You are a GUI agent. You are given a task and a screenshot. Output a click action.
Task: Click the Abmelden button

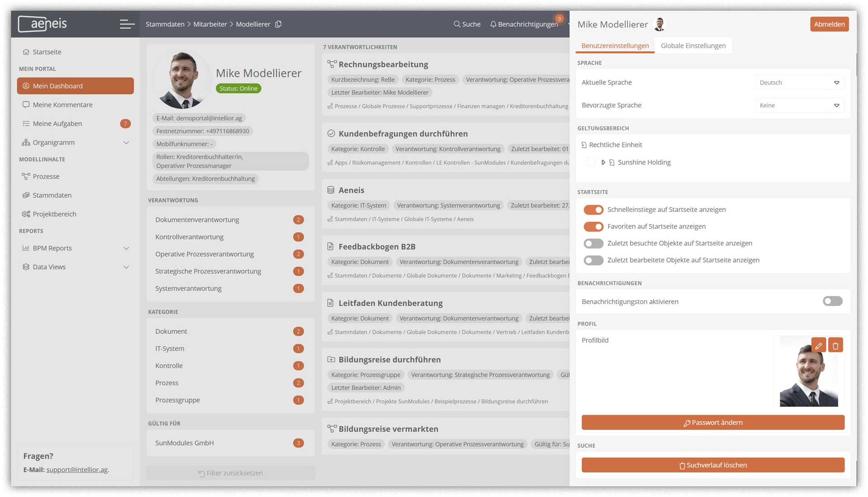coord(829,24)
